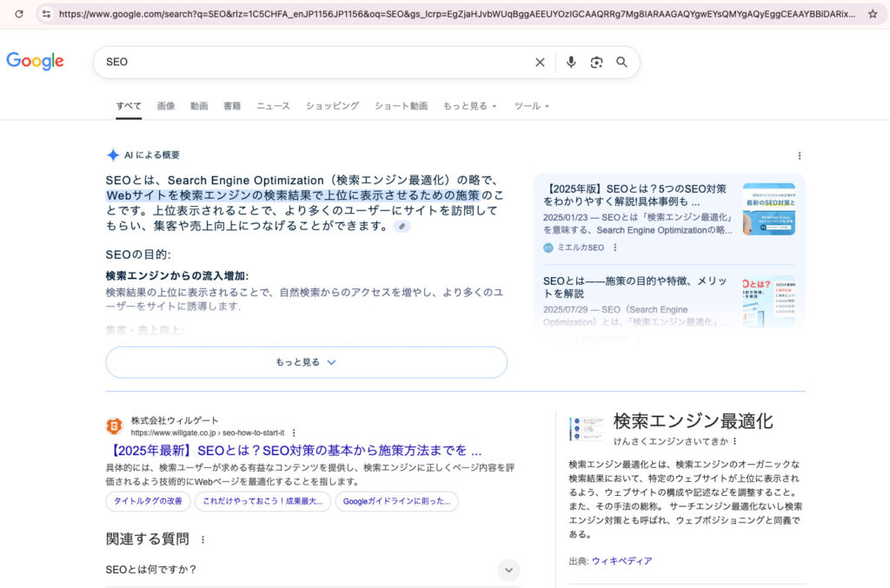The width and height of the screenshot is (890, 588).
Task: Switch to the ショート動画 tab
Action: coord(401,106)
